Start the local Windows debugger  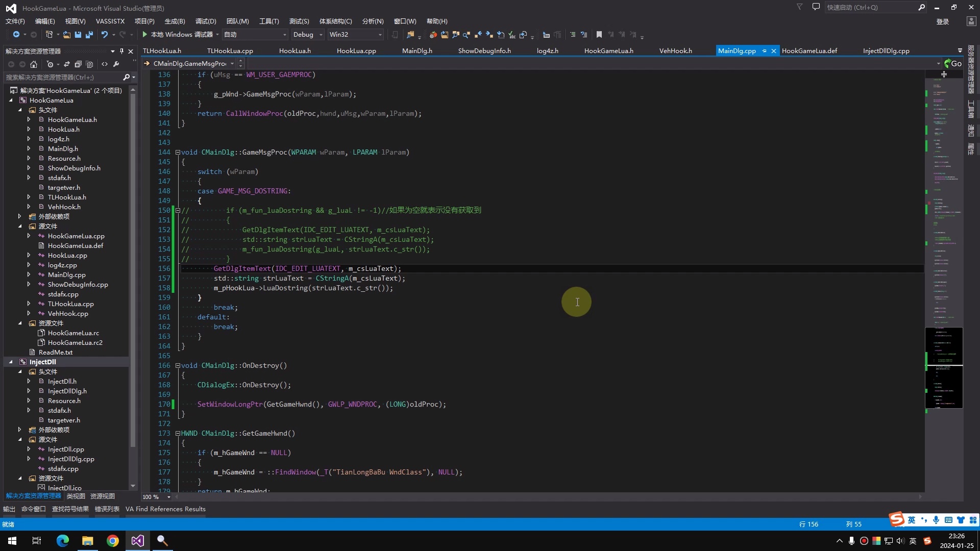(x=145, y=35)
